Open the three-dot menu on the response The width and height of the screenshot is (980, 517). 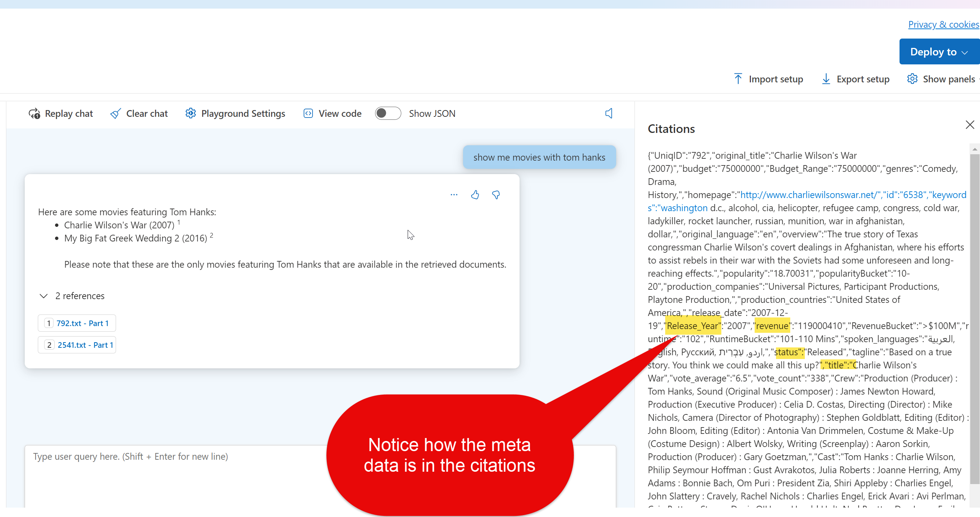pos(454,195)
